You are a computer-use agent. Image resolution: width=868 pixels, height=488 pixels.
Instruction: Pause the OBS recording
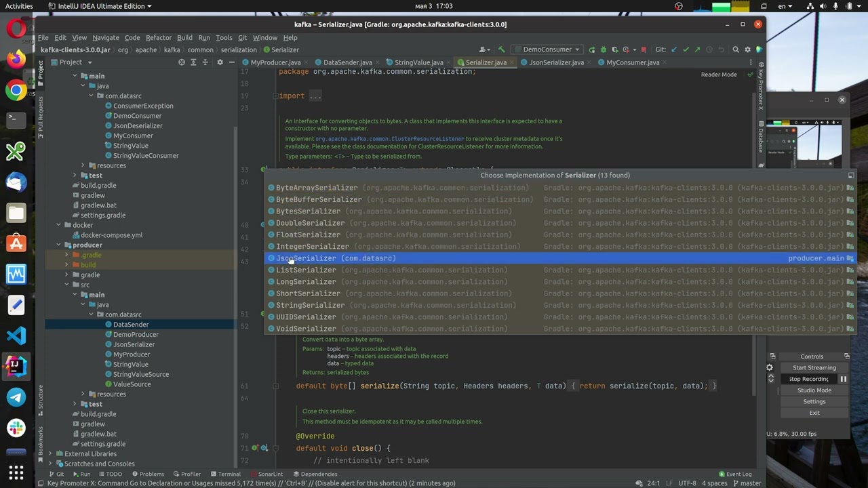point(844,380)
